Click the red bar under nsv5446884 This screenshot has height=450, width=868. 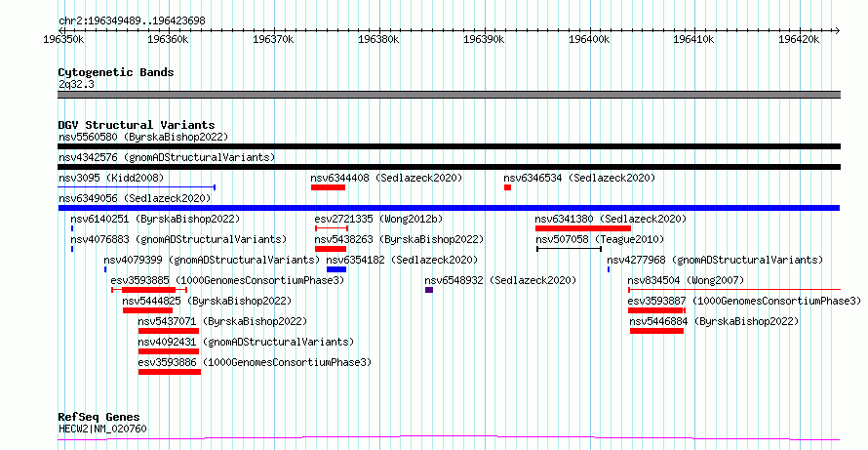(656, 331)
